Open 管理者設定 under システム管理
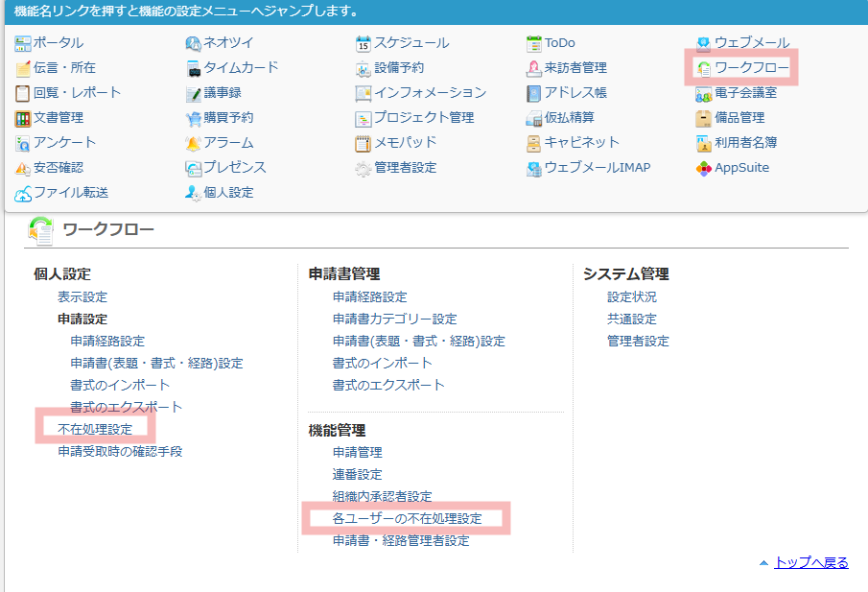 point(638,342)
